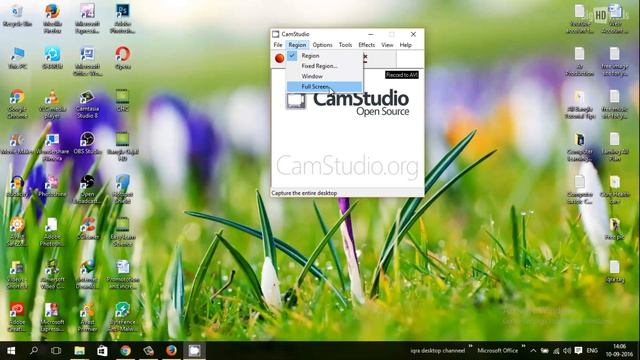The image size is (640, 360).
Task: Choose Window in the Region menu
Action: pyautogui.click(x=324, y=76)
